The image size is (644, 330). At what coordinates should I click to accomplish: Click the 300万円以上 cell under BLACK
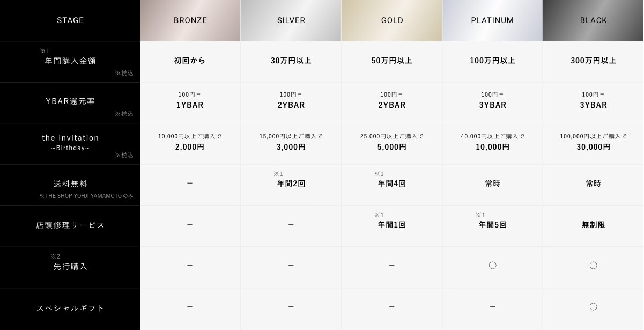coord(593,61)
